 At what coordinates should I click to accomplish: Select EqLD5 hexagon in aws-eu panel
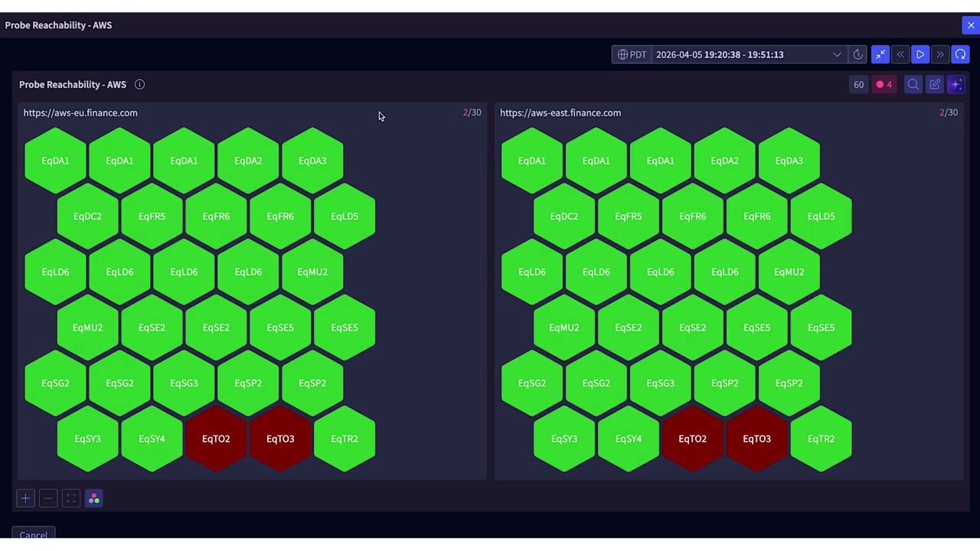345,217
